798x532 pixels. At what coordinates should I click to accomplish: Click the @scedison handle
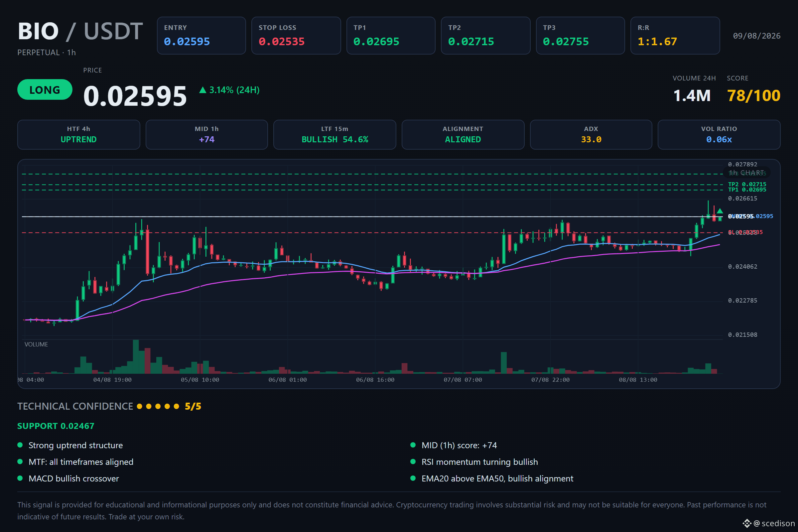[774, 523]
